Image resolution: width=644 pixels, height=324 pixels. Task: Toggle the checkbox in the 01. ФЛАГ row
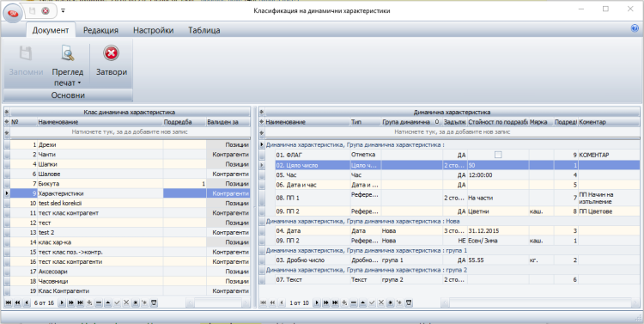[498, 155]
